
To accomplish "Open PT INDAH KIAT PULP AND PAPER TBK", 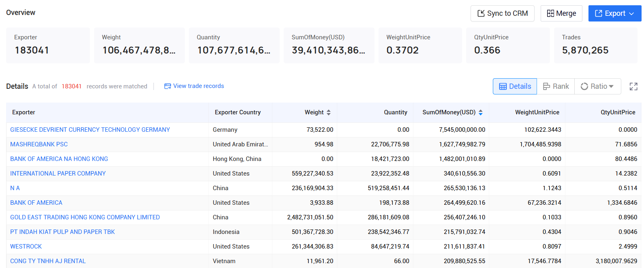I will pos(62,232).
